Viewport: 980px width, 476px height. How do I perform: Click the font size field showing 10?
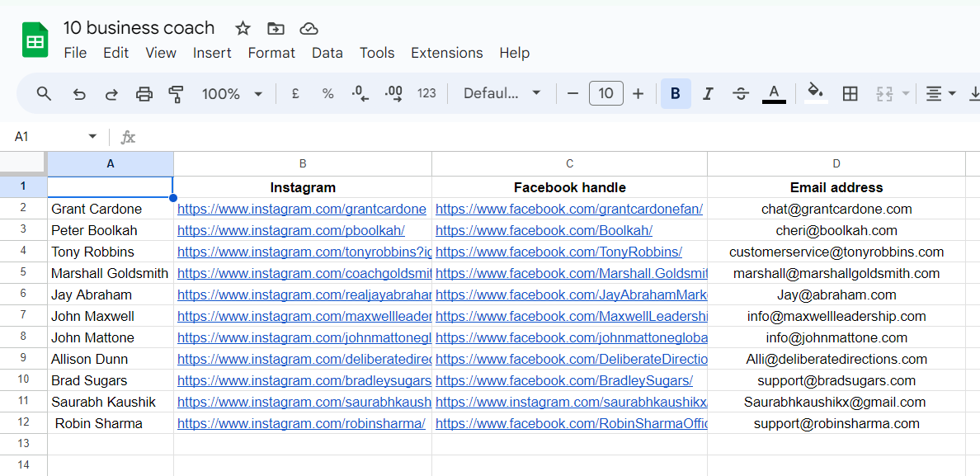point(605,94)
